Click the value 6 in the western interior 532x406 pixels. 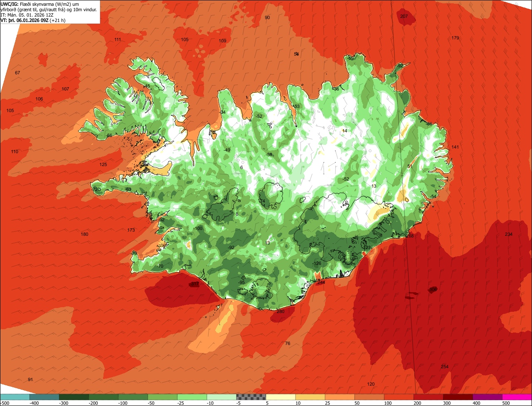click(241, 167)
